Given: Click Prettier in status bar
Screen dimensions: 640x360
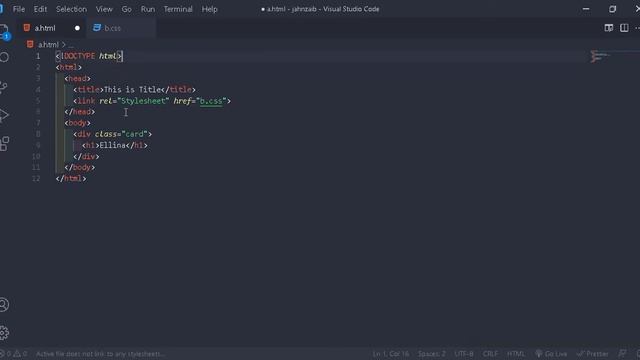Looking at the screenshot, I should pos(593,354).
